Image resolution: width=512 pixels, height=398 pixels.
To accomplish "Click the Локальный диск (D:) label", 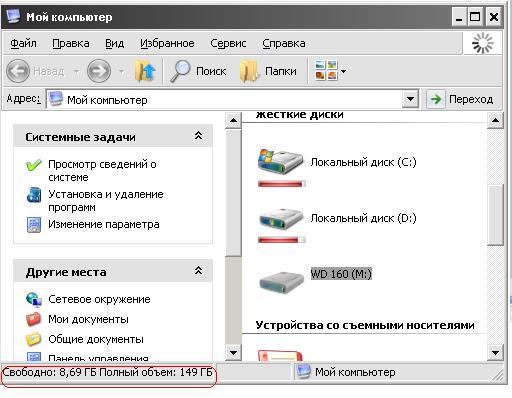I will click(363, 218).
